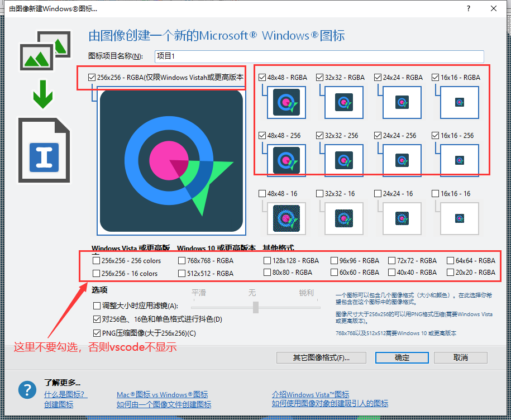Click the icon file document graphic
Screen dimensions: 511x420
coord(44,150)
